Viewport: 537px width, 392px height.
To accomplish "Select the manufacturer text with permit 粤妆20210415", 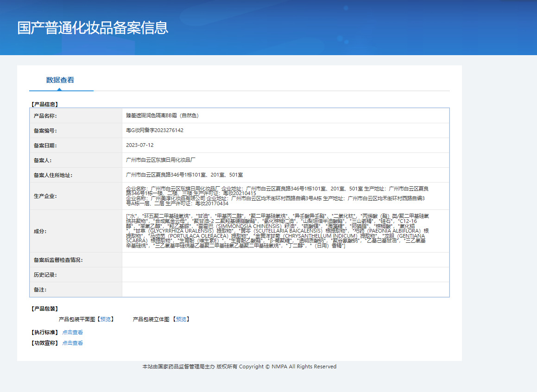I will (x=277, y=191).
